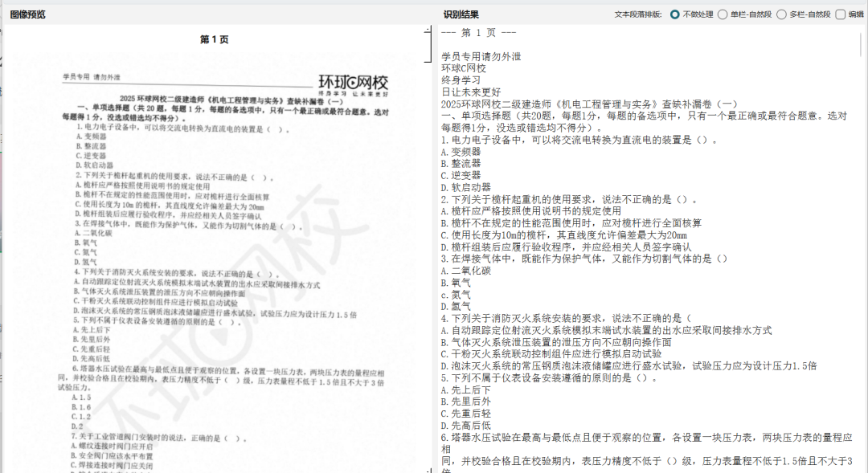Click the 第 1 页 heading in image preview

click(215, 39)
